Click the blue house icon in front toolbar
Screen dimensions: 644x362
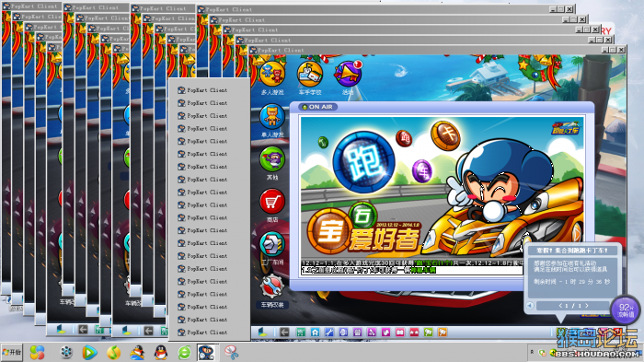pyautogui.click(x=315, y=332)
